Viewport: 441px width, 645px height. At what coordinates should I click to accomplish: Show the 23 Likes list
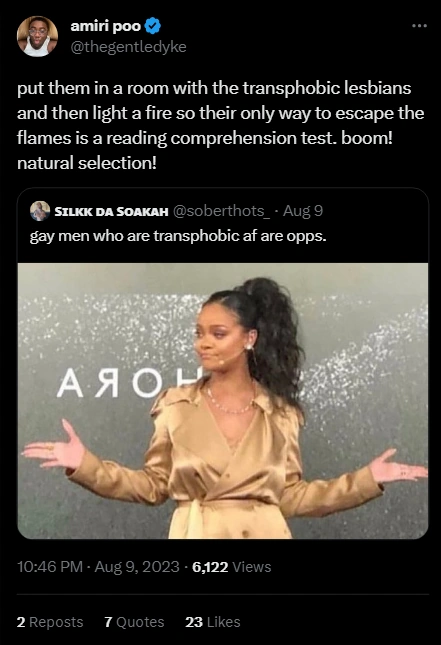(x=213, y=622)
